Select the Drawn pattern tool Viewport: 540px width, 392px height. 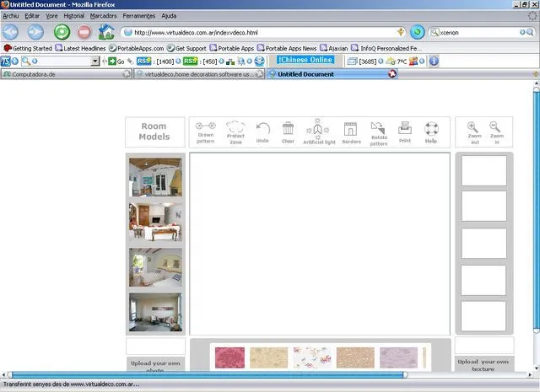pos(205,132)
